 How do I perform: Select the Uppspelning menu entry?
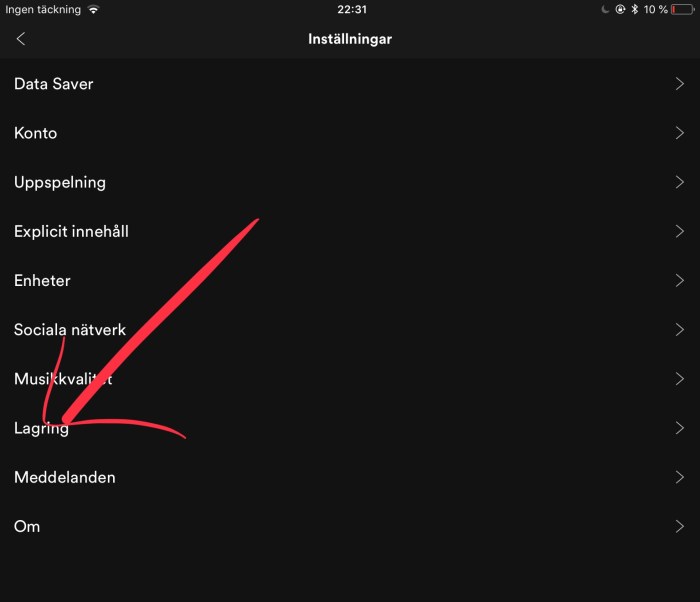pyautogui.click(x=350, y=182)
